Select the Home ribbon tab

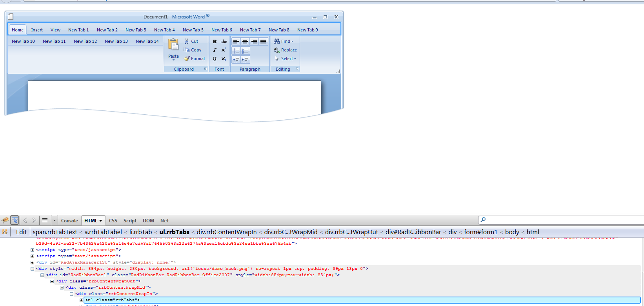(18, 30)
